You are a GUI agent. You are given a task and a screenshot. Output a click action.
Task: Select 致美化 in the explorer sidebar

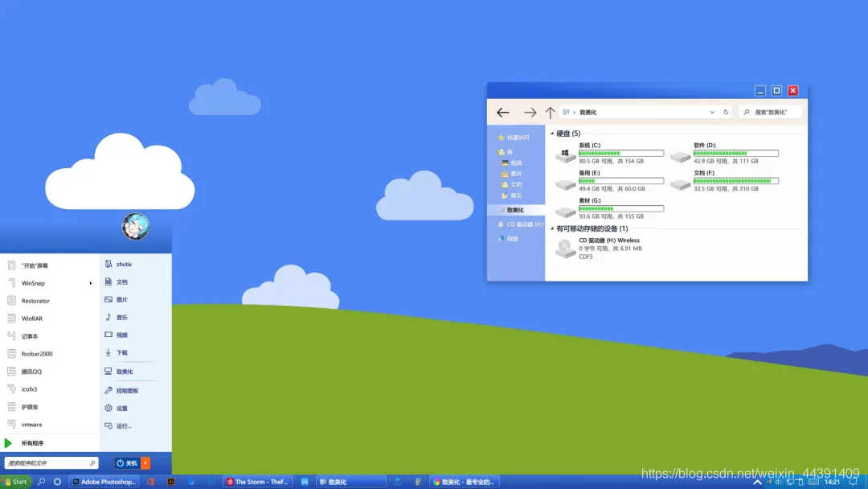(517, 210)
